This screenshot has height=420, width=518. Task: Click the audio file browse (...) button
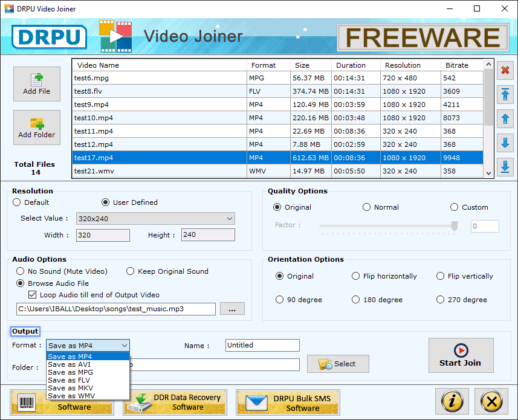pos(232,309)
